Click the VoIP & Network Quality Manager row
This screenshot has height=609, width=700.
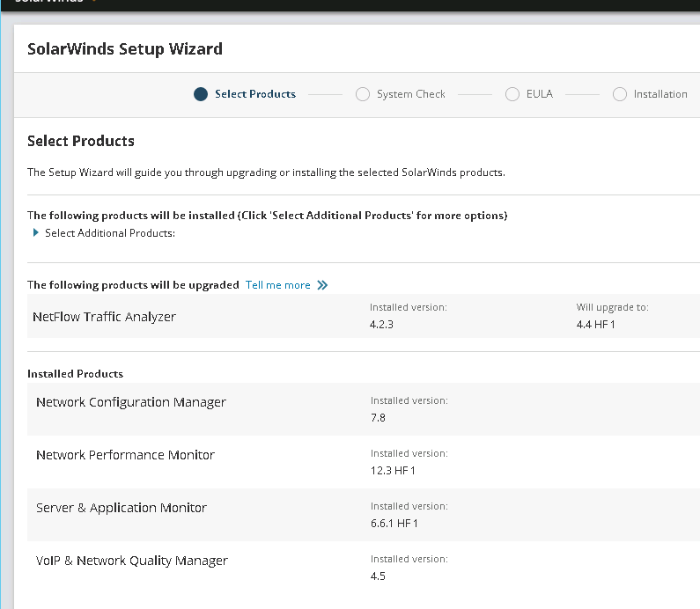pyautogui.click(x=132, y=561)
